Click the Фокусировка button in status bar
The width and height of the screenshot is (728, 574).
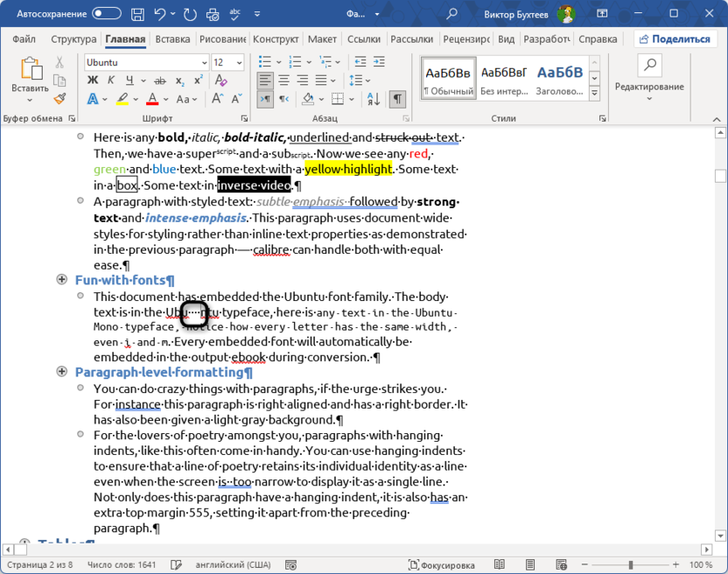(x=442, y=565)
